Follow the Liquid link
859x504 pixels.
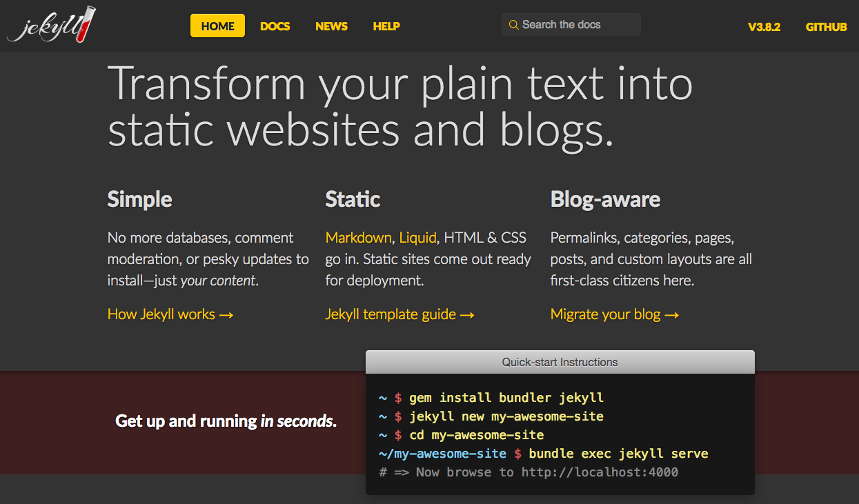(x=417, y=238)
